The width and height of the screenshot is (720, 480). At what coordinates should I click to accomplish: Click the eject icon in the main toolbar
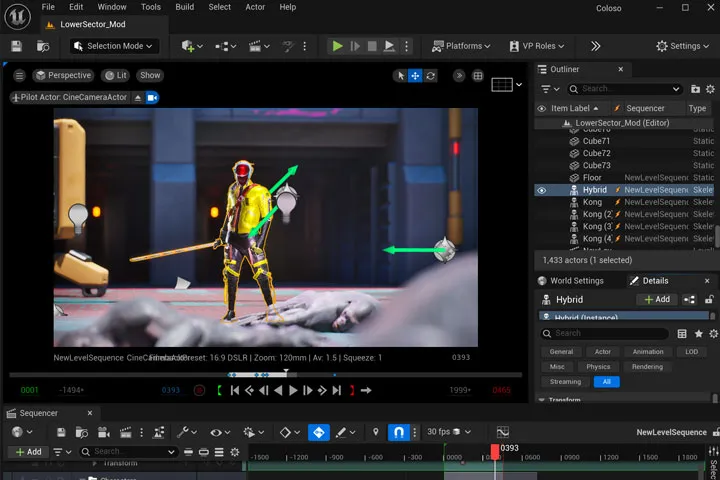pos(389,46)
